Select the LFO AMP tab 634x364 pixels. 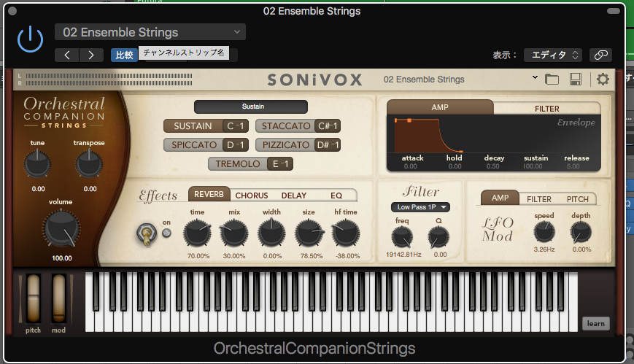click(x=500, y=198)
